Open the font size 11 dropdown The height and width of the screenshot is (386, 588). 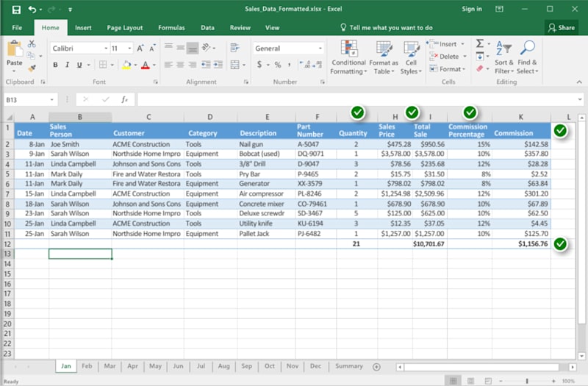(x=129, y=49)
